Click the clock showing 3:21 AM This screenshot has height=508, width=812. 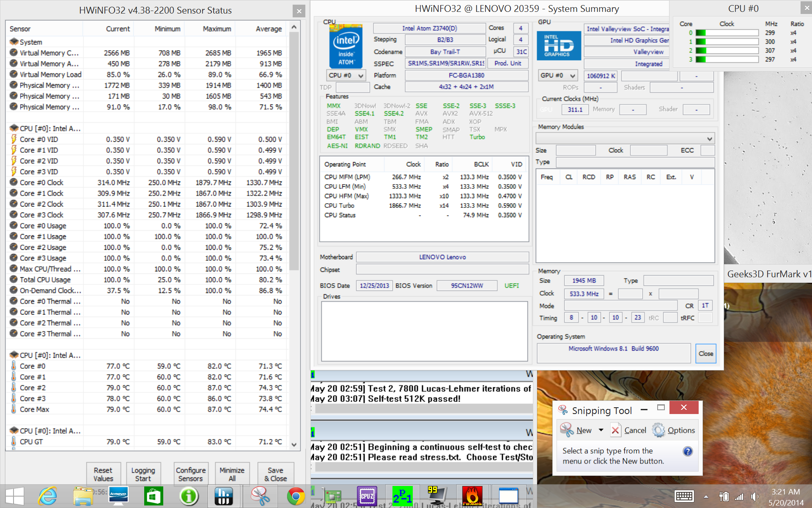tap(786, 492)
